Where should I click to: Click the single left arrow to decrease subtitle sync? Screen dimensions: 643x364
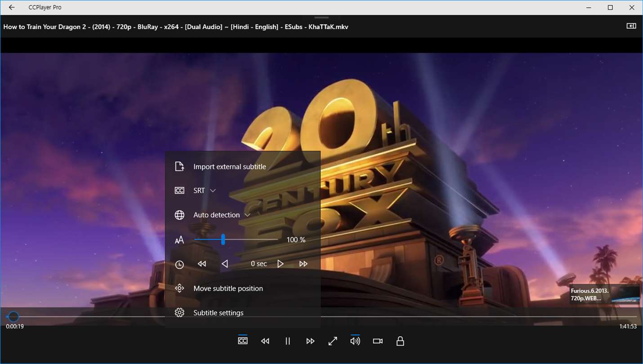click(225, 264)
